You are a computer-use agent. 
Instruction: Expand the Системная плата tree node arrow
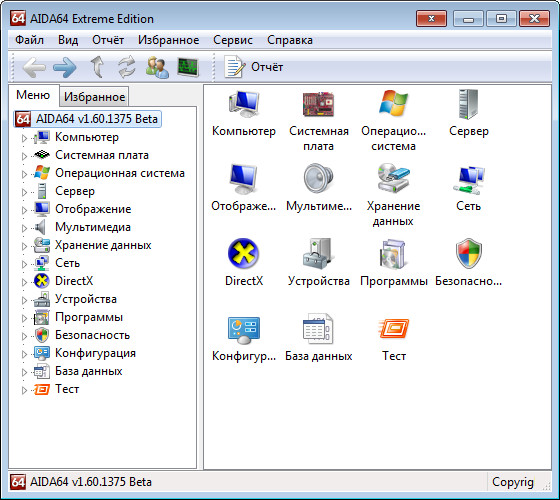point(24,156)
